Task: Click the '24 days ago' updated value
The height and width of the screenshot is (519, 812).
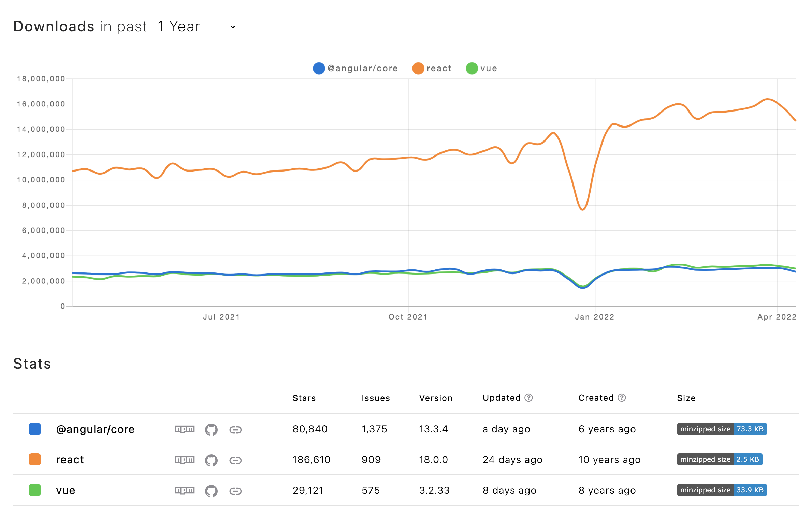Action: coord(512,460)
